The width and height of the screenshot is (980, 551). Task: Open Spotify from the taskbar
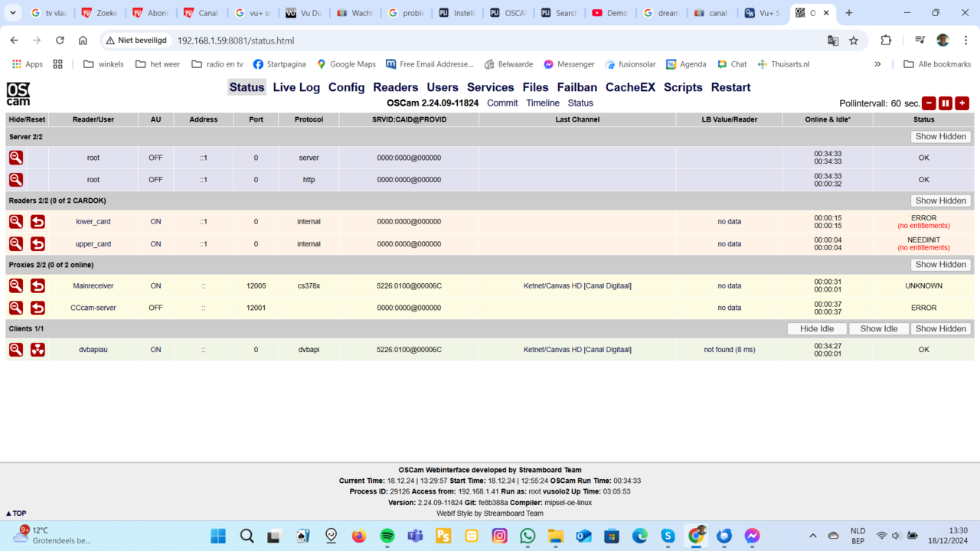tap(387, 536)
